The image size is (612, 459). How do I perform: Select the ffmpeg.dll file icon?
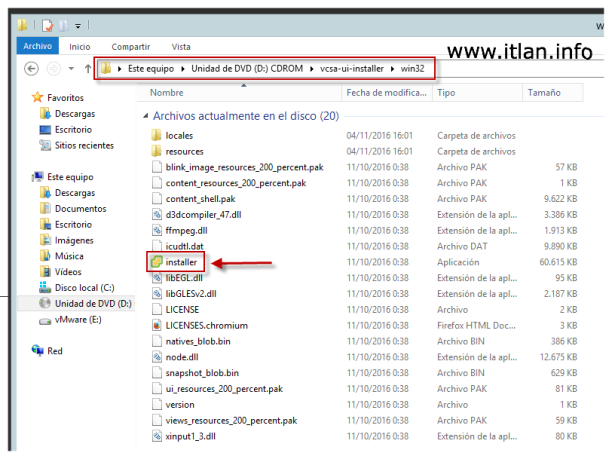(157, 230)
